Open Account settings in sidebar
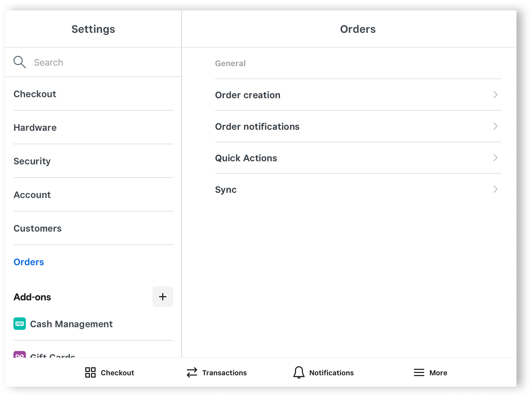Screen dimensions: 532x397 point(32,195)
